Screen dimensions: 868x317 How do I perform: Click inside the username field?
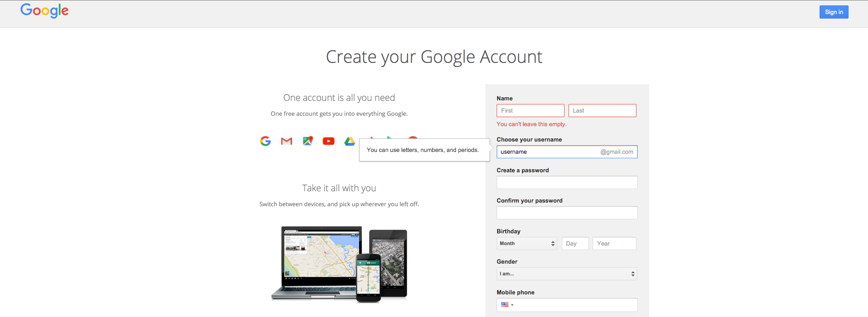pyautogui.click(x=547, y=152)
